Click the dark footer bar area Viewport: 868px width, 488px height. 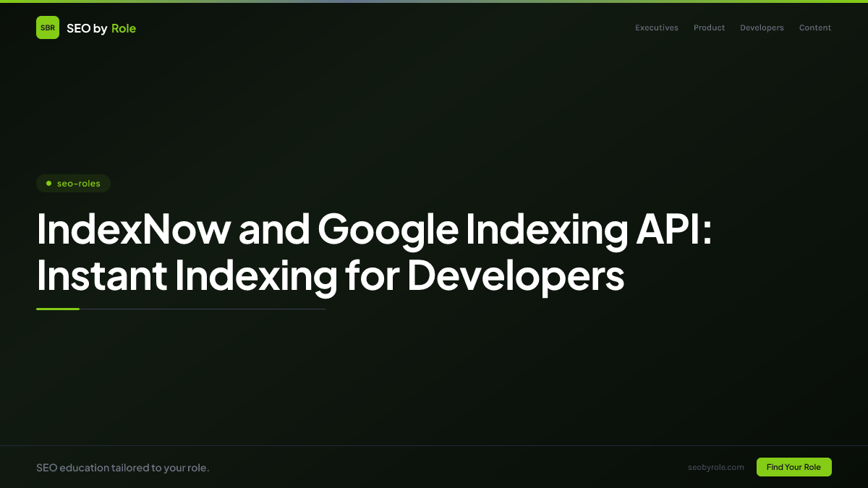click(x=434, y=468)
